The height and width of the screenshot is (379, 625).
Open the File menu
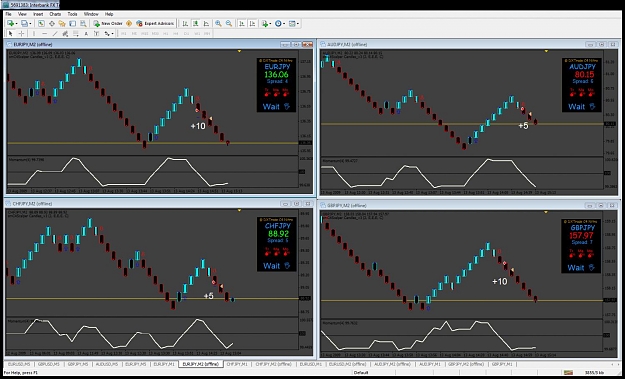point(8,14)
